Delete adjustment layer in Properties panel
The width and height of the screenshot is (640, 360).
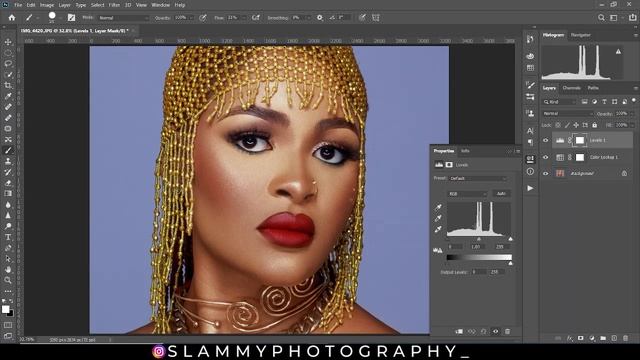coord(507,331)
